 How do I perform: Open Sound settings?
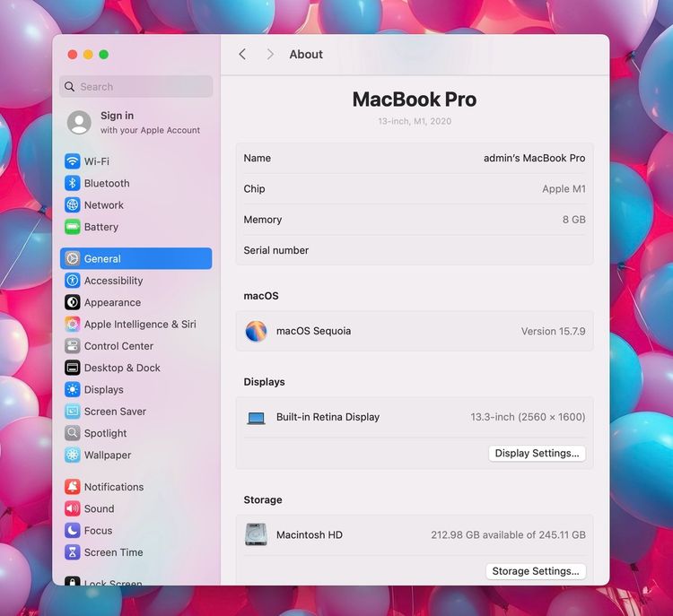pos(136,508)
